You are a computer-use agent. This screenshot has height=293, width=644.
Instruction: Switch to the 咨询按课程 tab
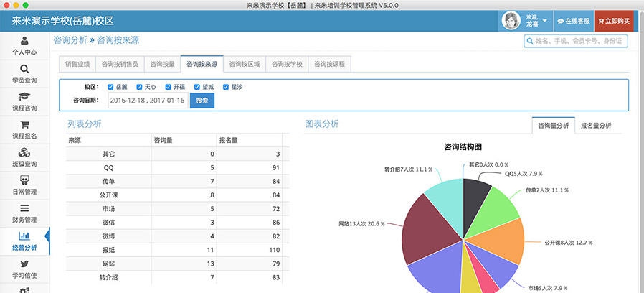pyautogui.click(x=329, y=64)
